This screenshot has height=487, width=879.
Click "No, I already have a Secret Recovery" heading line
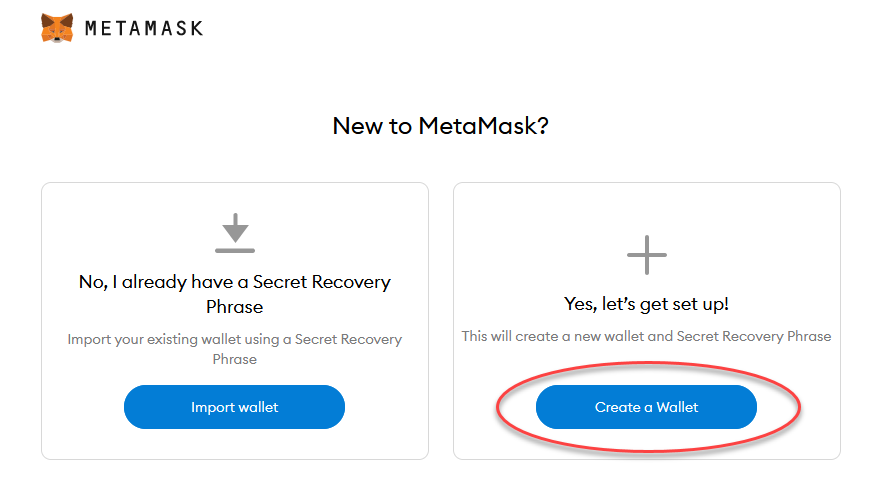coord(235,282)
